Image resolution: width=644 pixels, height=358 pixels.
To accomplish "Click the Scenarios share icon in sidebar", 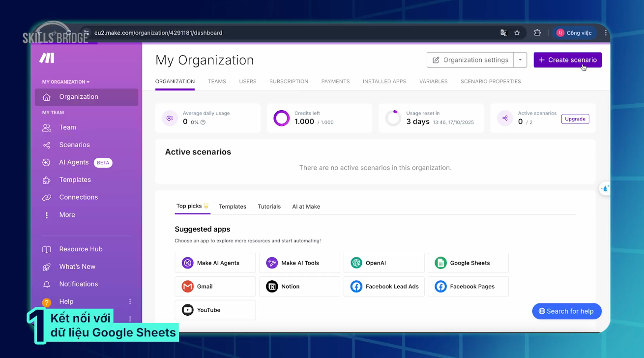I will 47,145.
